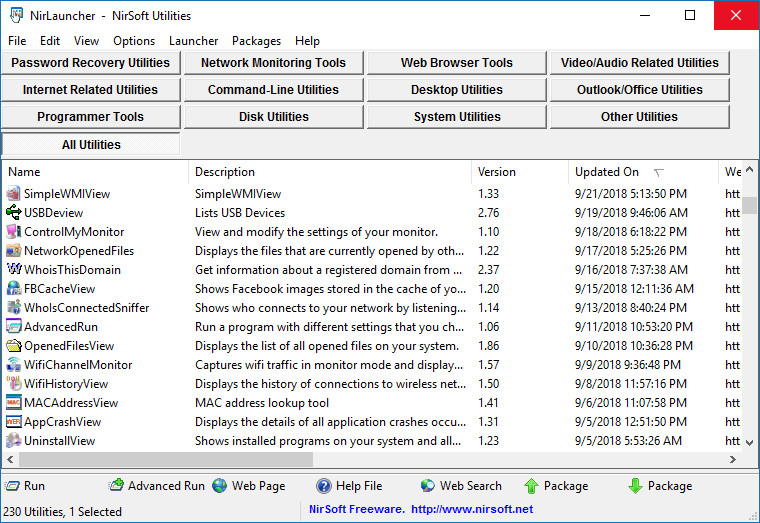Switch to Network Monitoring Tools tab

tap(273, 63)
